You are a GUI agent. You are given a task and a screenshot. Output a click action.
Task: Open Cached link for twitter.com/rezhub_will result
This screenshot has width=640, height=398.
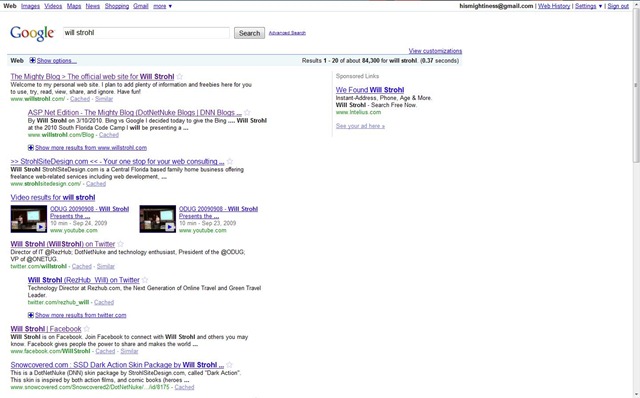[104, 302]
